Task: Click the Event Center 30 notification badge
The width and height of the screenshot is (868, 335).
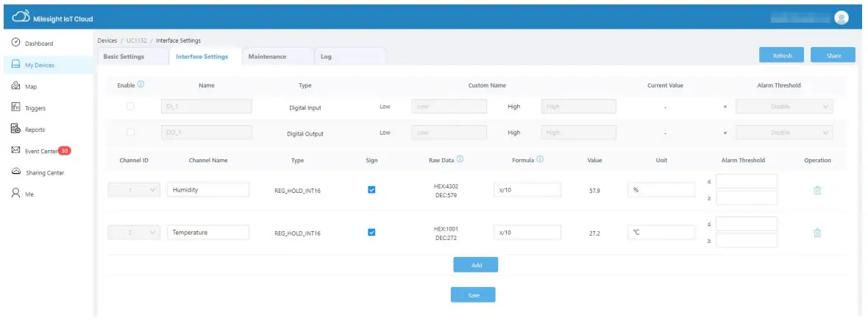Action: point(64,151)
